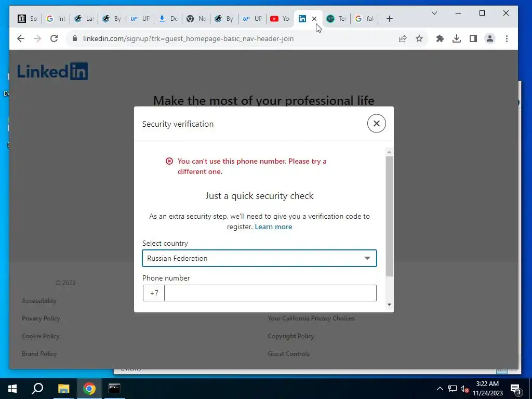Open the Cookie Policy footer link

tap(41, 336)
